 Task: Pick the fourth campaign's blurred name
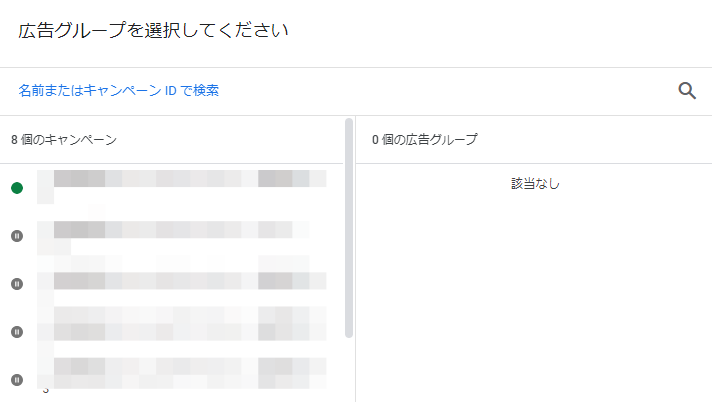point(190,323)
